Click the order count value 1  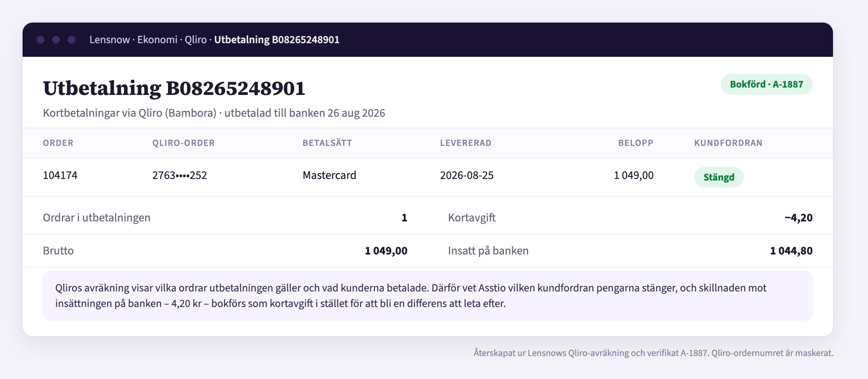click(404, 218)
